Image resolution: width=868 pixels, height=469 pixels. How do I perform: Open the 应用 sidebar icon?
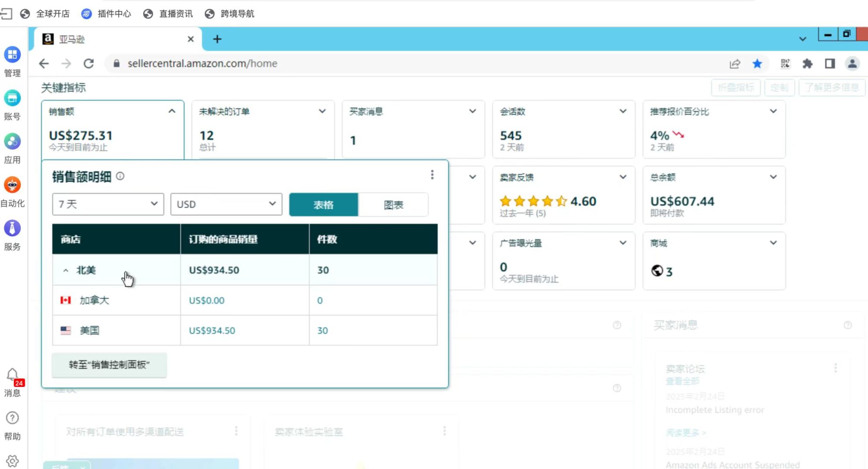[x=12, y=142]
